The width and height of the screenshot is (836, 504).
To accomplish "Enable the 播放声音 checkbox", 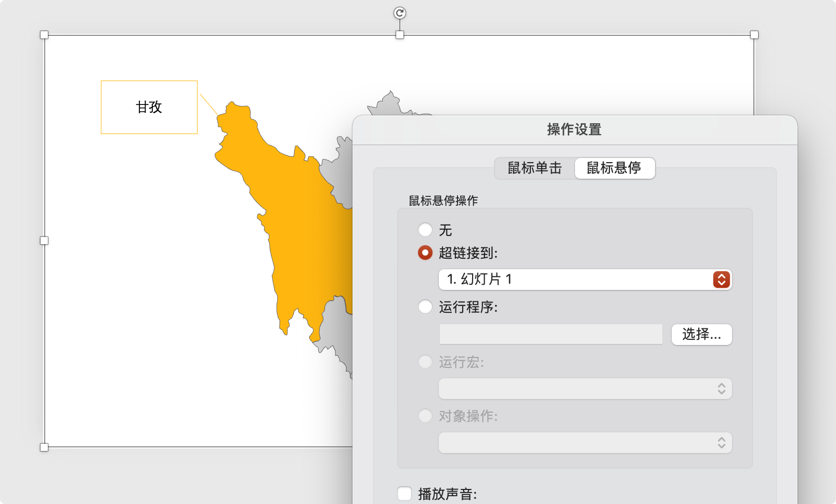I will pyautogui.click(x=404, y=494).
